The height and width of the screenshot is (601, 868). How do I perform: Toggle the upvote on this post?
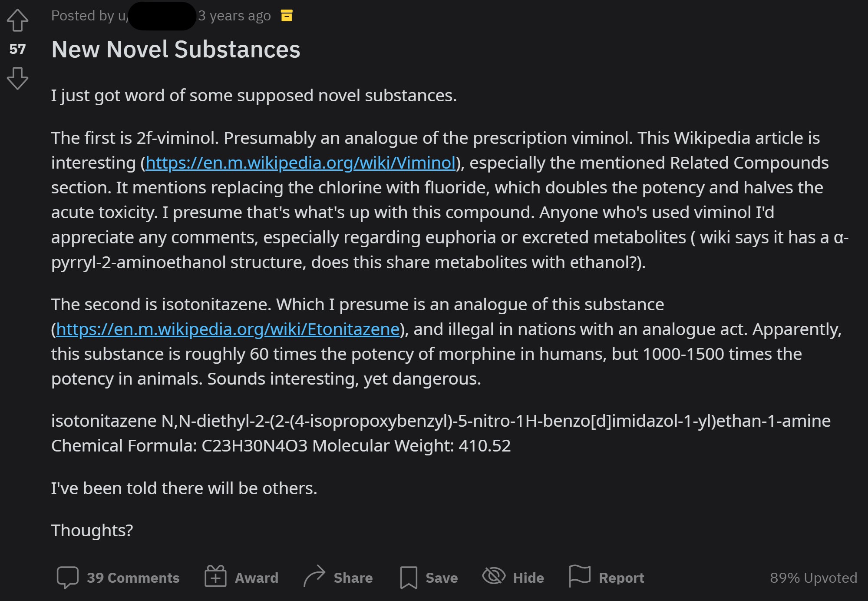pyautogui.click(x=18, y=21)
